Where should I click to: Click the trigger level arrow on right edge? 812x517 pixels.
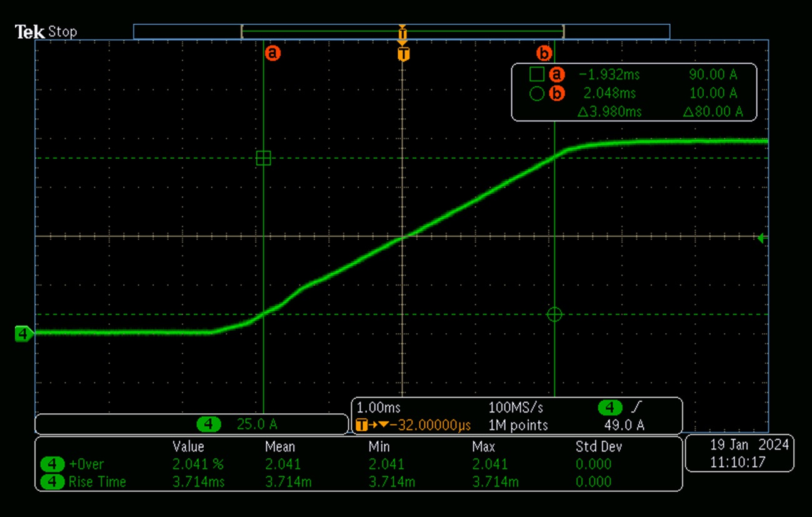click(x=760, y=238)
